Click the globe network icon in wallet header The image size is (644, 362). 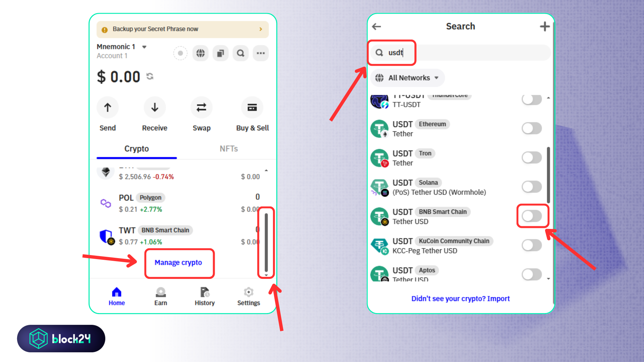click(201, 53)
